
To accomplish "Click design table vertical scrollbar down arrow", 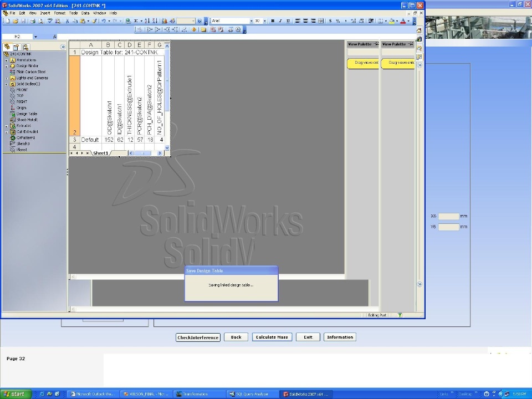I will coord(167,147).
